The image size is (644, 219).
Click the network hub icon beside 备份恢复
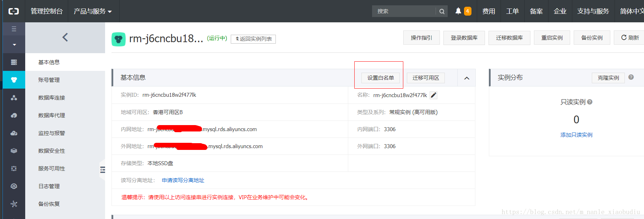click(14, 204)
